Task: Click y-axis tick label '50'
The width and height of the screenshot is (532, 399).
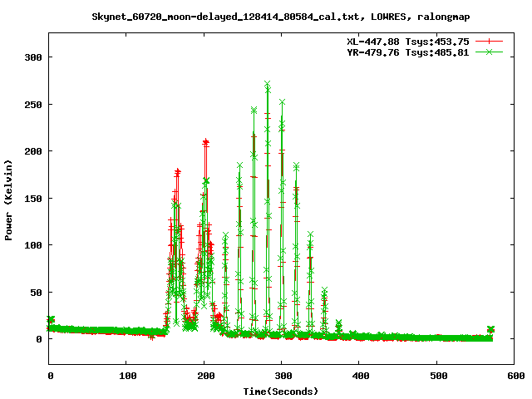Action: pyautogui.click(x=37, y=293)
